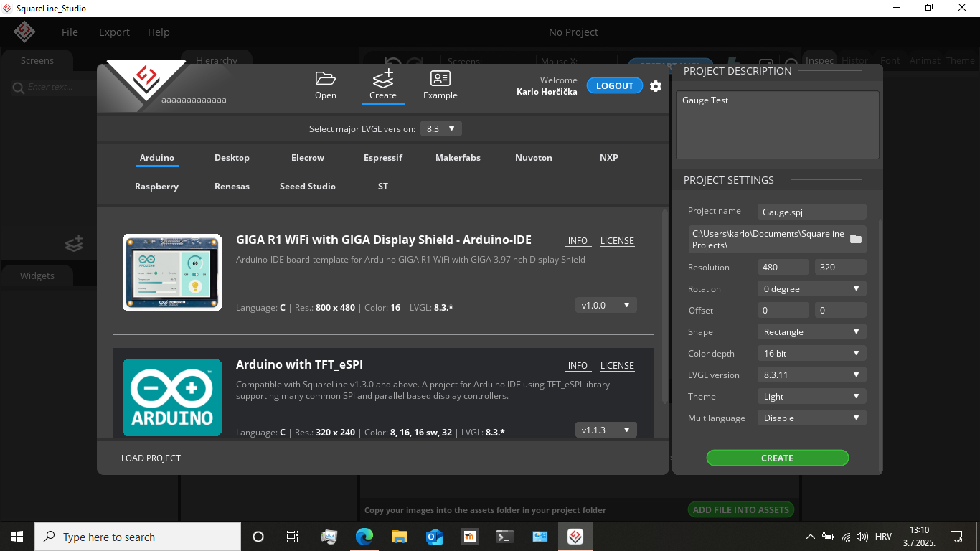Click the Windows taskbar search box
The width and height of the screenshot is (980, 551).
pyautogui.click(x=138, y=537)
